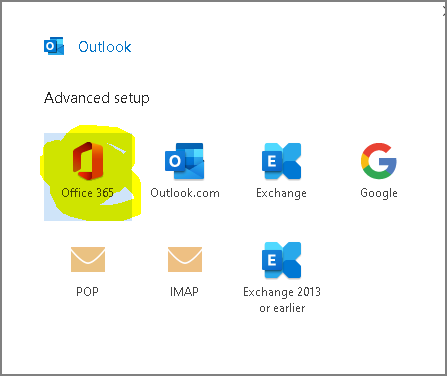Viewport: 447px width, 376px height.
Task: Pick the Exchange icon in top row
Action: pos(281,161)
